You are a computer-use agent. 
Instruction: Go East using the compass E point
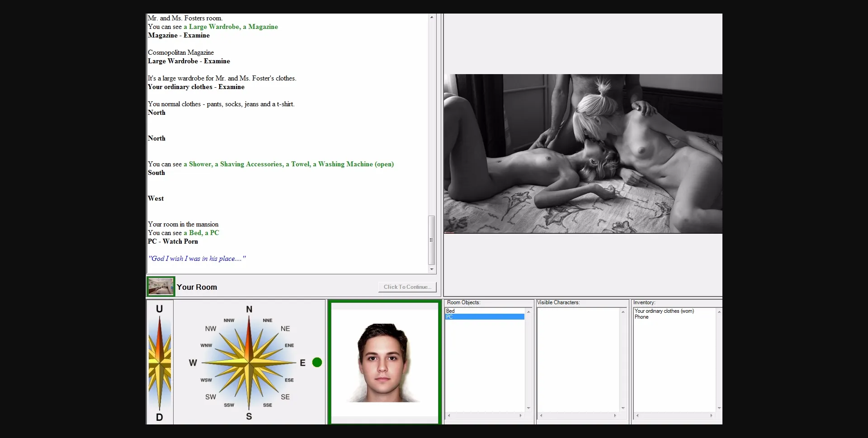tap(302, 363)
